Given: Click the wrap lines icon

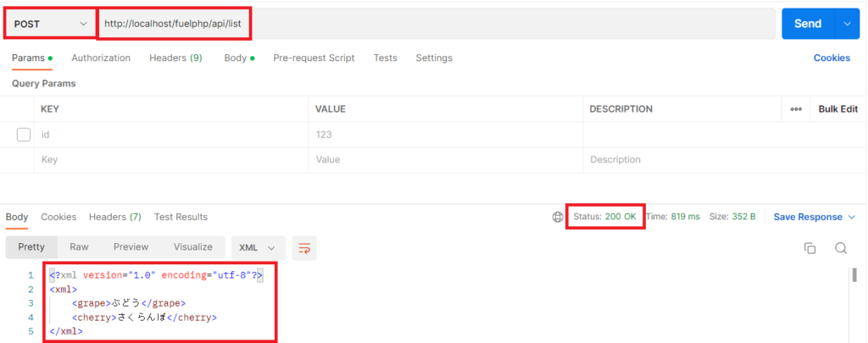Looking at the screenshot, I should pos(304,247).
